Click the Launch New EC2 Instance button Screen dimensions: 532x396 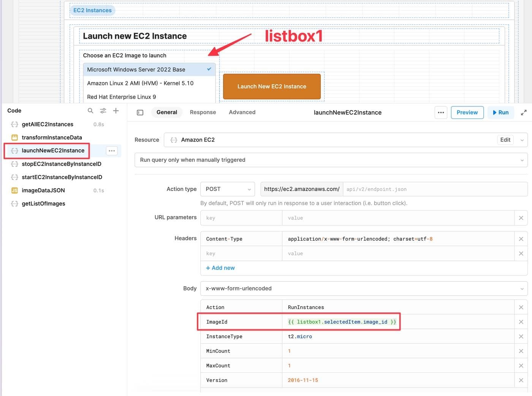point(272,86)
